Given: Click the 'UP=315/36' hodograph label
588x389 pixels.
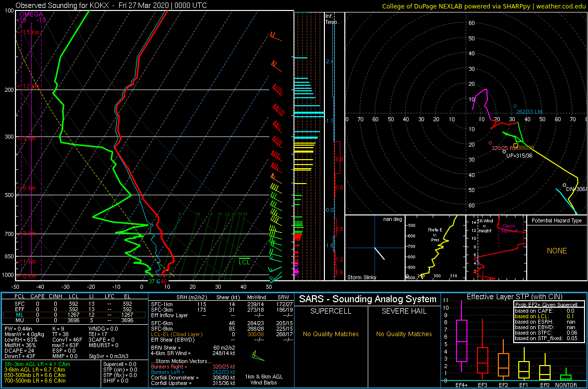Looking at the screenshot, I should (x=519, y=156).
